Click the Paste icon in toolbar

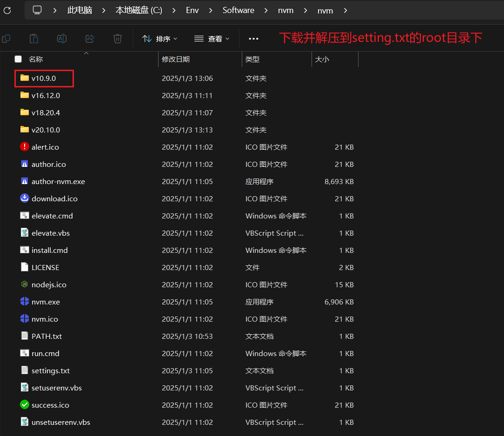tap(34, 39)
